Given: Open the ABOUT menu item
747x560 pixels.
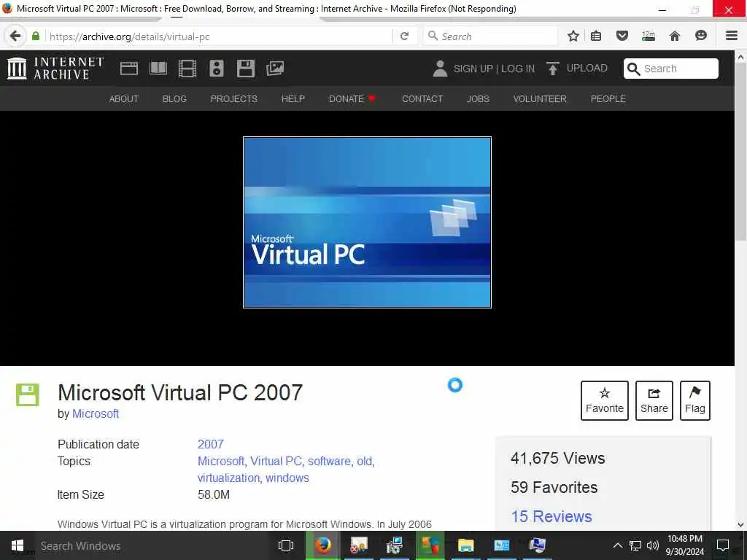Looking at the screenshot, I should click(124, 98).
